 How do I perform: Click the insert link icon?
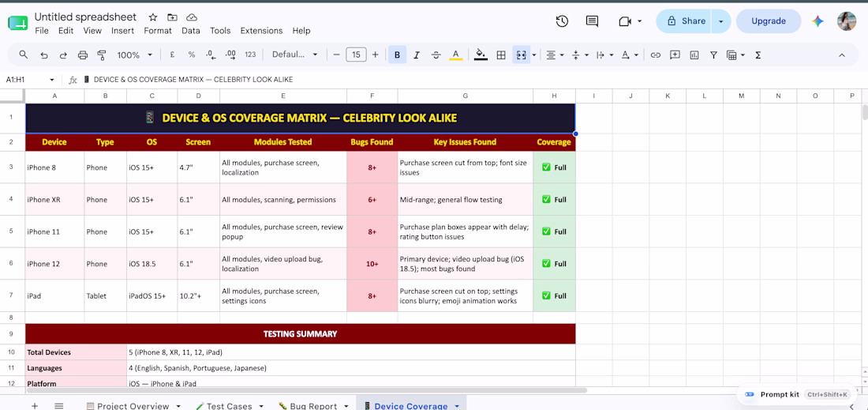click(656, 55)
